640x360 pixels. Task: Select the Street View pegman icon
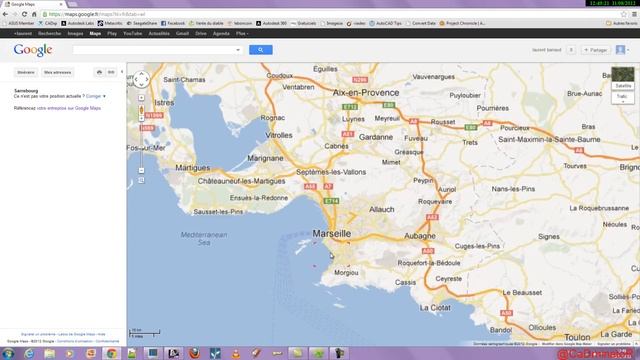(x=141, y=110)
